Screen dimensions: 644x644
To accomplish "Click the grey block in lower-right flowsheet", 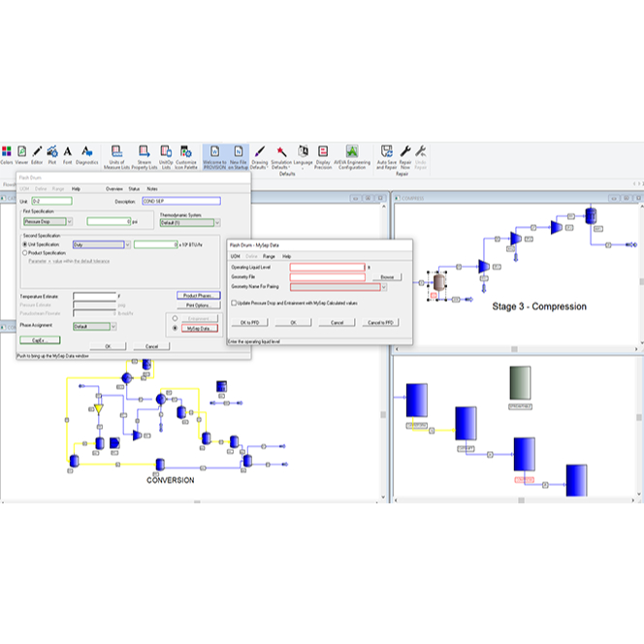I will (x=521, y=383).
